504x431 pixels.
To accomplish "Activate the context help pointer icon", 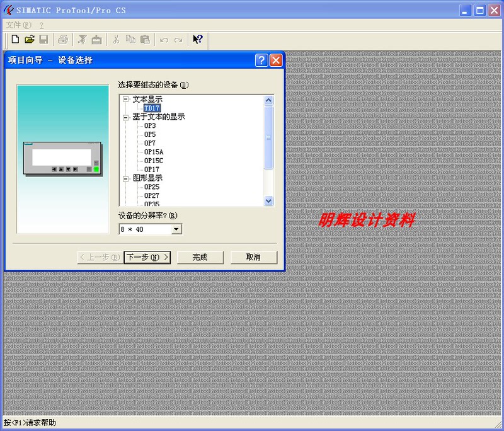I will point(198,40).
